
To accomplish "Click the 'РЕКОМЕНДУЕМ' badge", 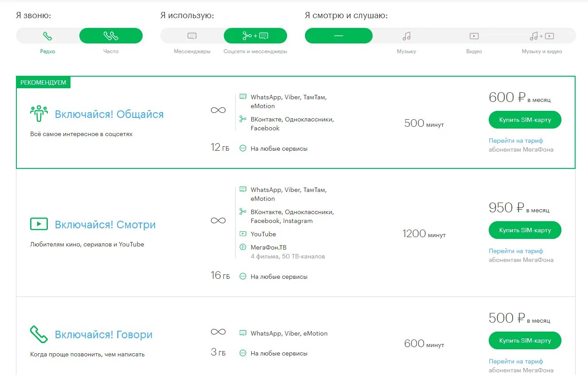I will [43, 82].
